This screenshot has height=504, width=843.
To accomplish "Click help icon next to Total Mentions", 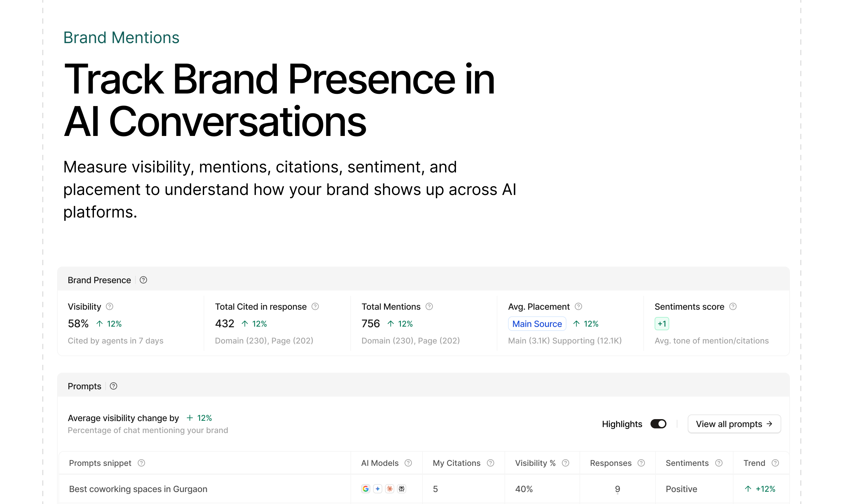I will 429,306.
